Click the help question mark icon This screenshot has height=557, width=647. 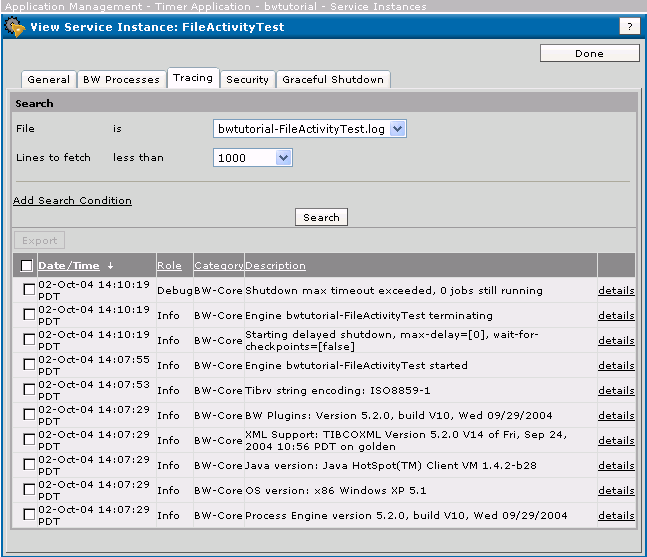point(629,27)
